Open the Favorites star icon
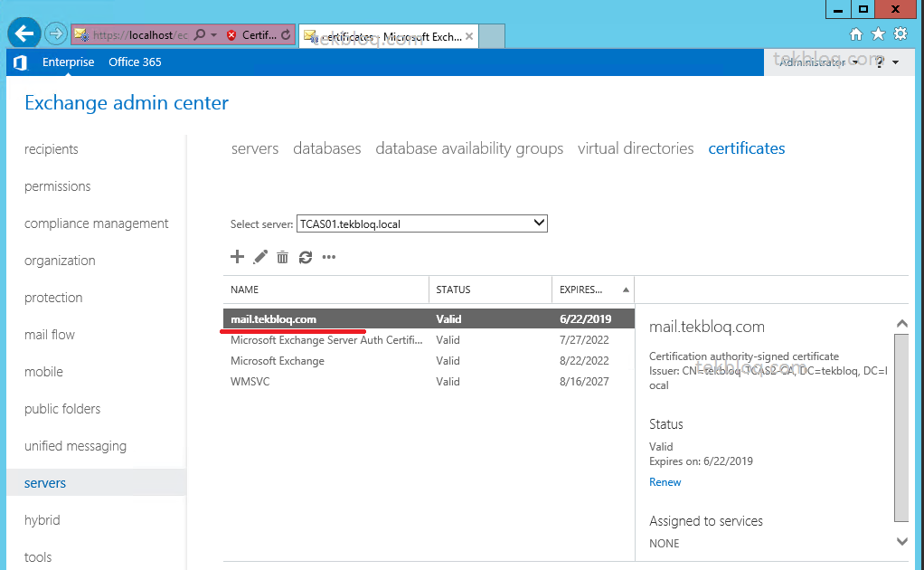The image size is (924, 570). [x=878, y=34]
